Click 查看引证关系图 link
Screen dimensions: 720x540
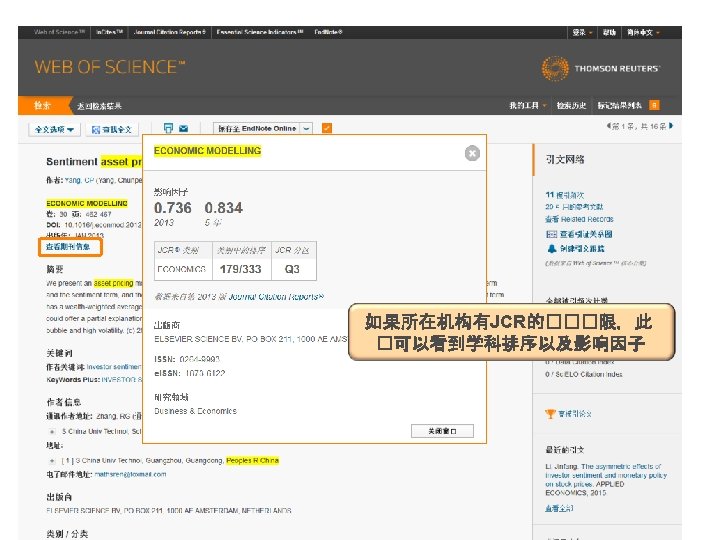pyautogui.click(x=586, y=234)
